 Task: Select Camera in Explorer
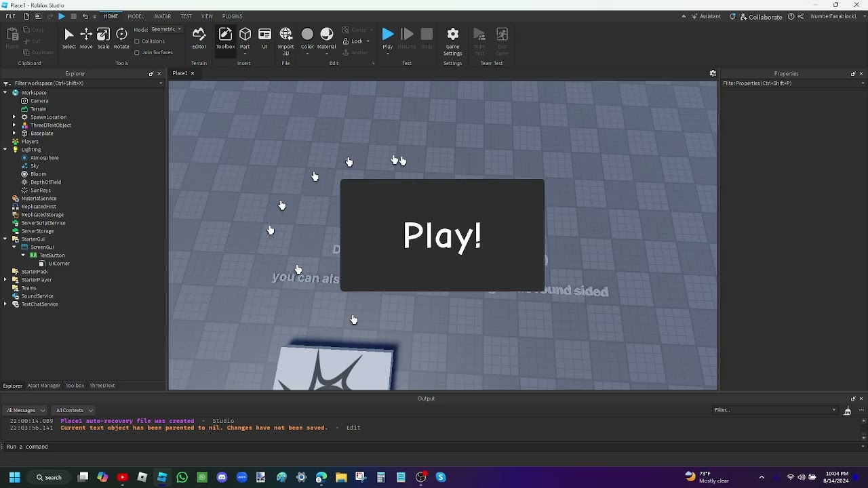coord(39,101)
